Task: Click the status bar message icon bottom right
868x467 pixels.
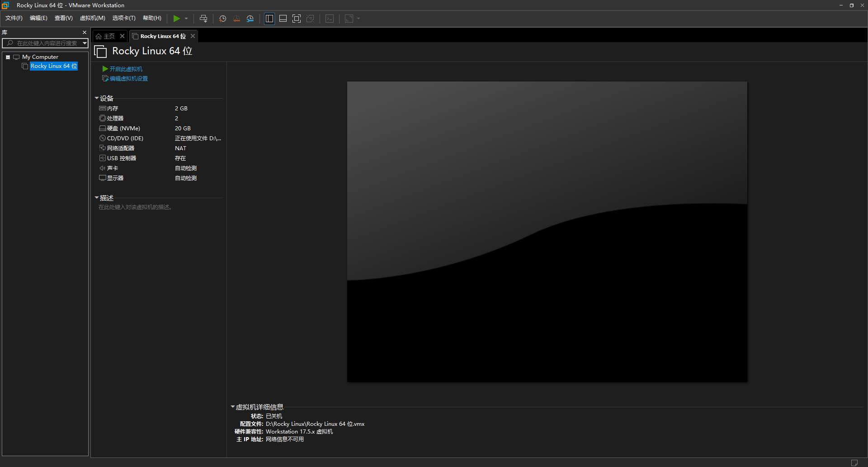Action: pos(854,462)
